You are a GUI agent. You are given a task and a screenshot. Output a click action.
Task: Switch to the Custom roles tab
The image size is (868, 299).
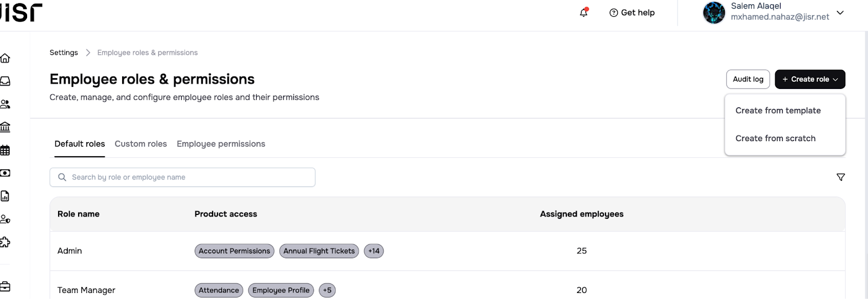tap(141, 144)
